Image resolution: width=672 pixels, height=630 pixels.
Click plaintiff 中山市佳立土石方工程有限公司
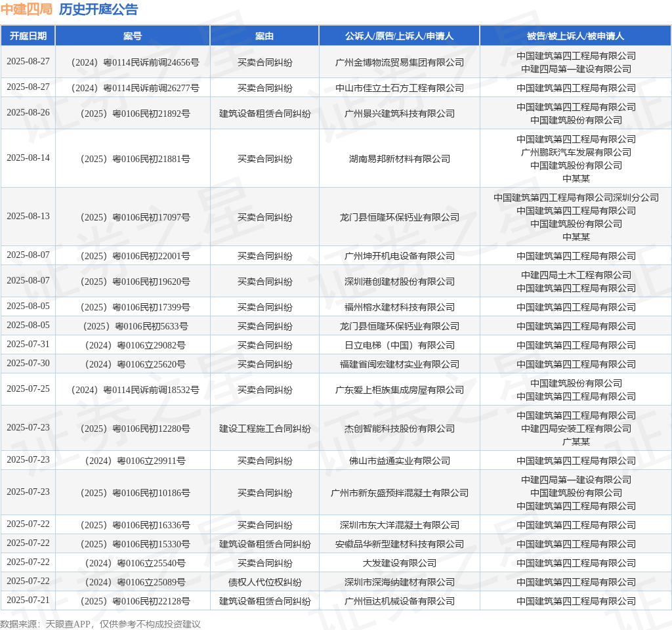tap(400, 89)
